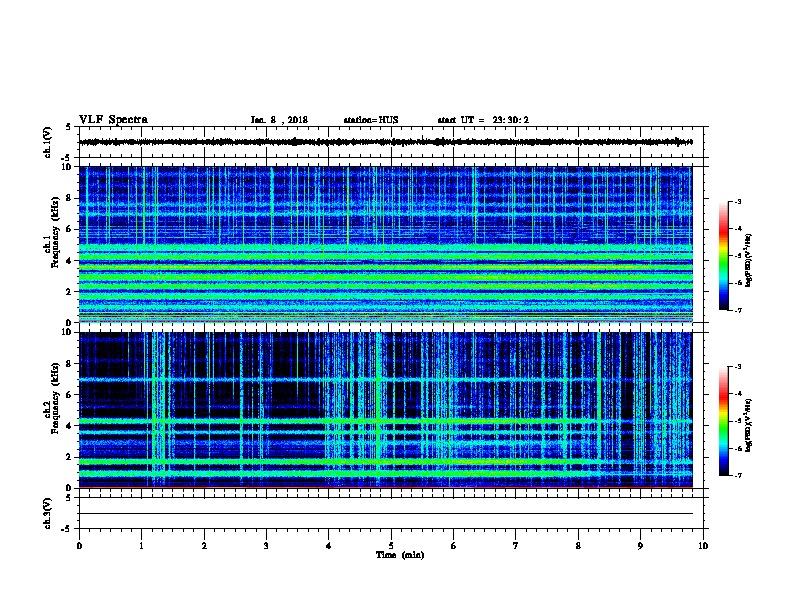
Task: Click the time axis tick label "9"
Action: tap(640, 546)
